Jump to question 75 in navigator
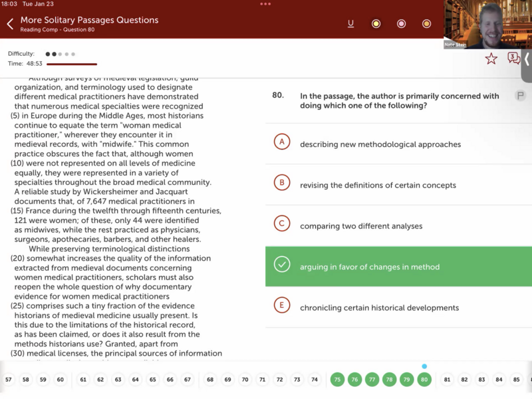 click(x=337, y=380)
